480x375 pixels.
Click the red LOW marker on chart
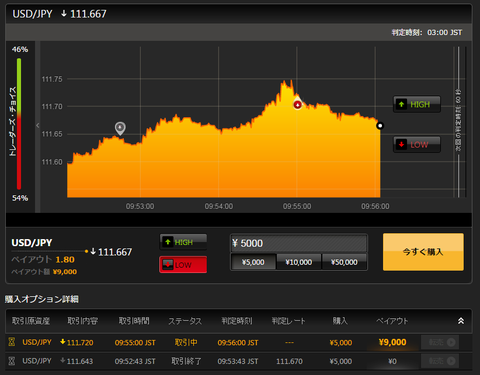coord(297,105)
